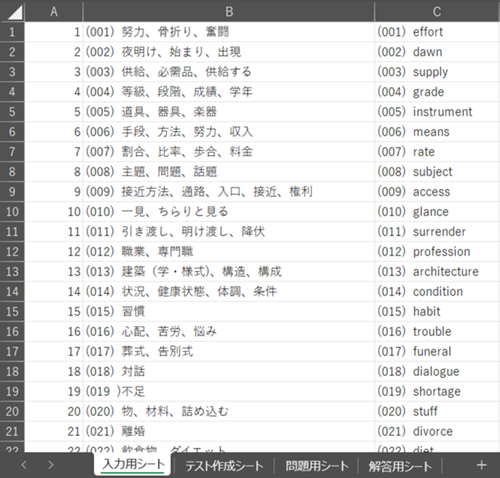Select cell with (017) 葬式、告別式
This screenshot has height=478, width=500.
point(229,351)
